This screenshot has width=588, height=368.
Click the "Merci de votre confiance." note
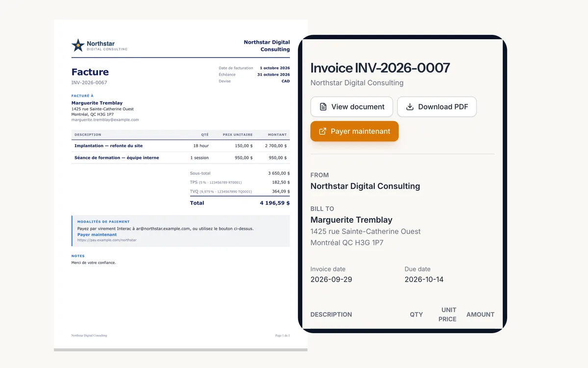pyautogui.click(x=94, y=263)
